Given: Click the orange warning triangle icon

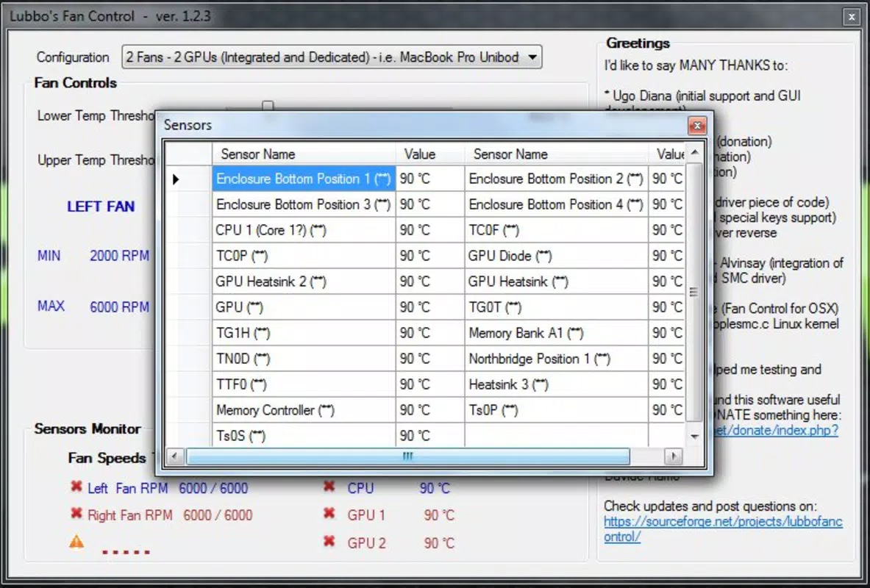Looking at the screenshot, I should [x=76, y=541].
